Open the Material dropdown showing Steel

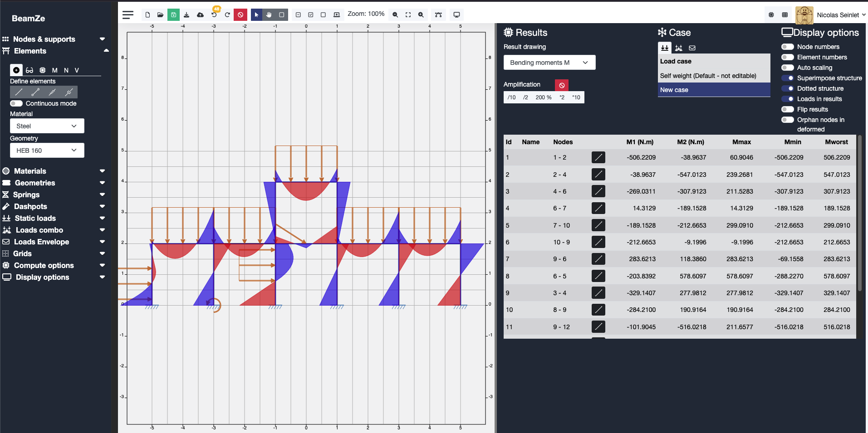(47, 126)
